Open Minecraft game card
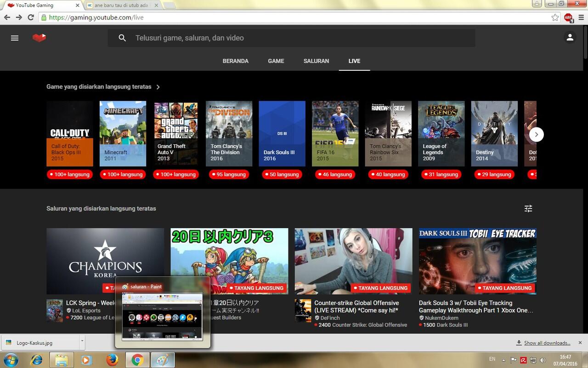This screenshot has width=588, height=368. [x=123, y=134]
